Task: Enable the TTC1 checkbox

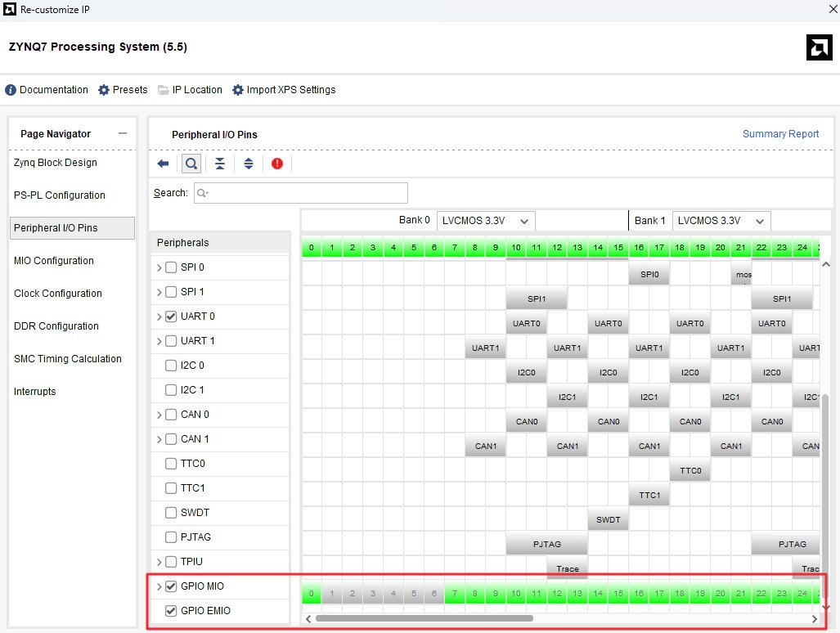Action: pyautogui.click(x=171, y=488)
